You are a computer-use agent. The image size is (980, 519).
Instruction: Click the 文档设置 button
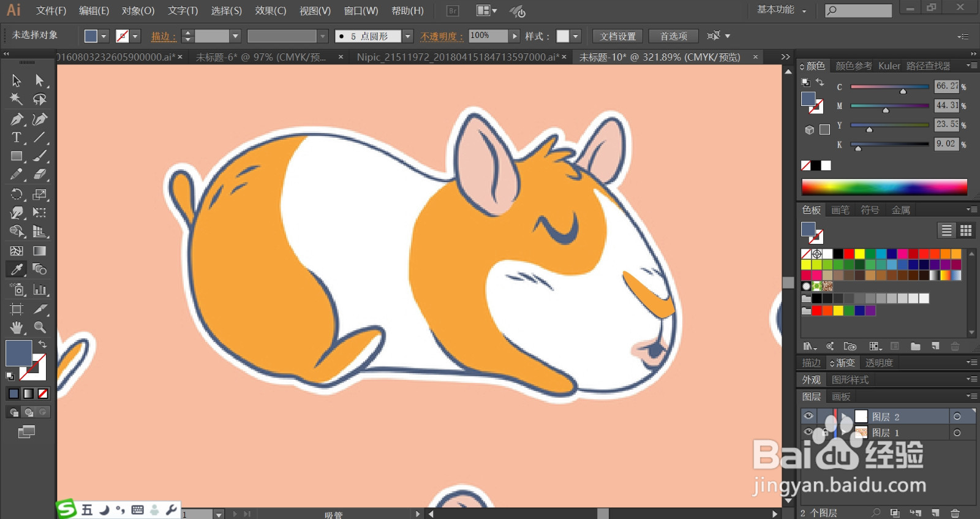pyautogui.click(x=618, y=36)
